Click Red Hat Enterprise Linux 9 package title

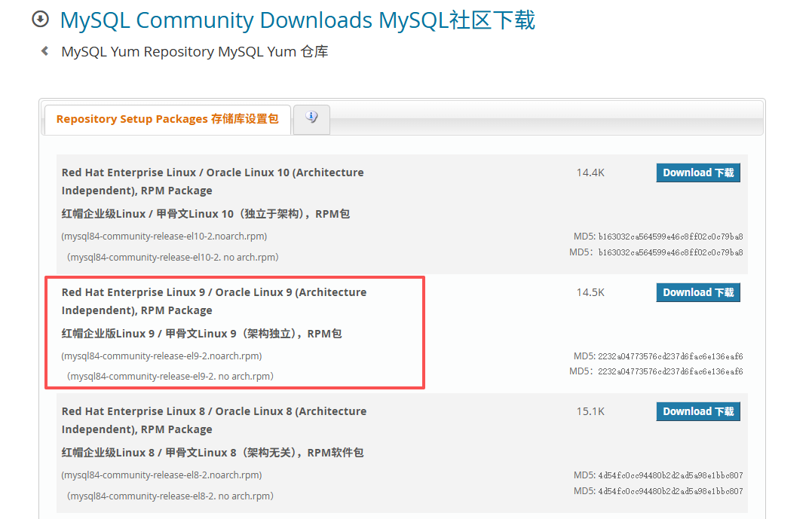[x=214, y=301]
